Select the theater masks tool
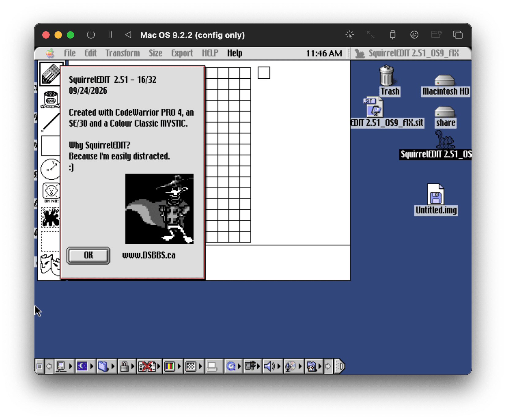The width and height of the screenshot is (506, 420). (51, 264)
